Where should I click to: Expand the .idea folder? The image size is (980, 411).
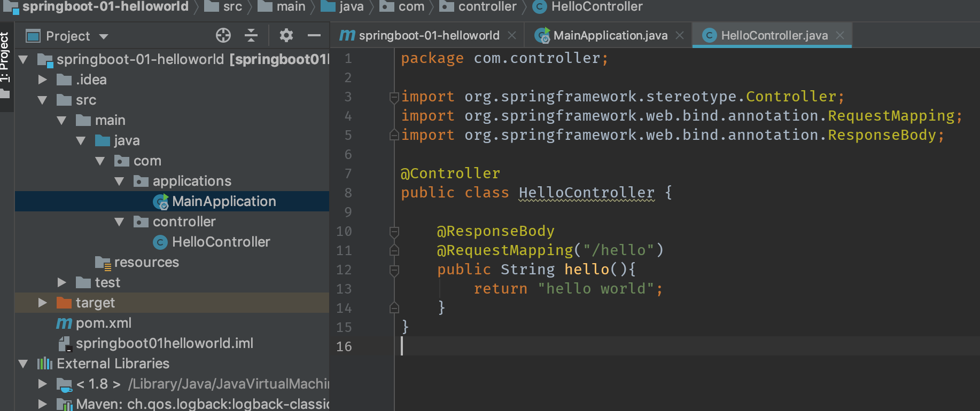pyautogui.click(x=43, y=80)
